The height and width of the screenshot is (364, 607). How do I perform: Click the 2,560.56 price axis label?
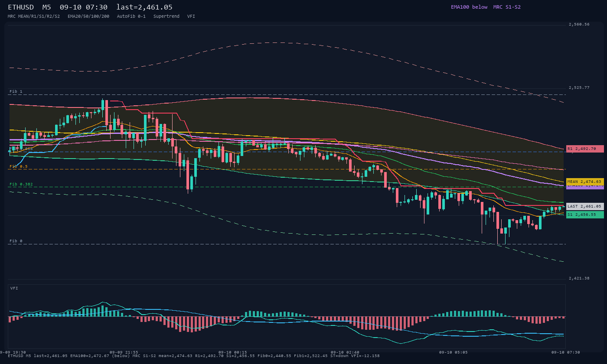pos(579,24)
